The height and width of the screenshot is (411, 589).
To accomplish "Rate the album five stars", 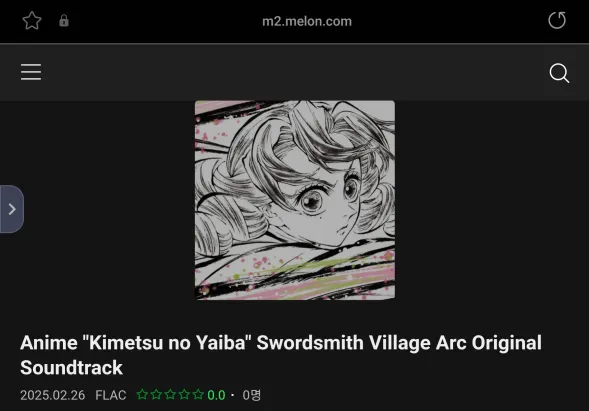I will (x=198, y=395).
